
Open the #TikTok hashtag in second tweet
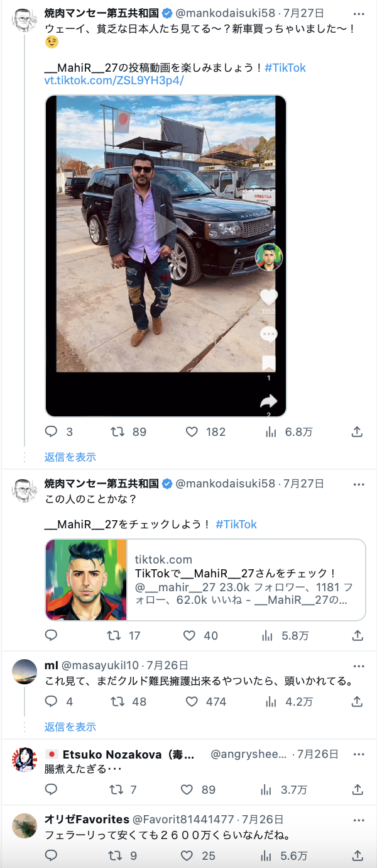(x=236, y=524)
